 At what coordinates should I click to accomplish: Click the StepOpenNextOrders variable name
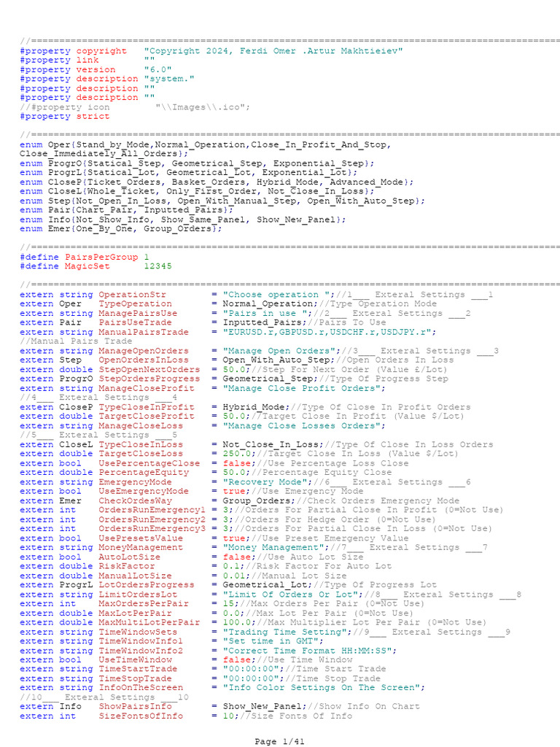(149, 370)
